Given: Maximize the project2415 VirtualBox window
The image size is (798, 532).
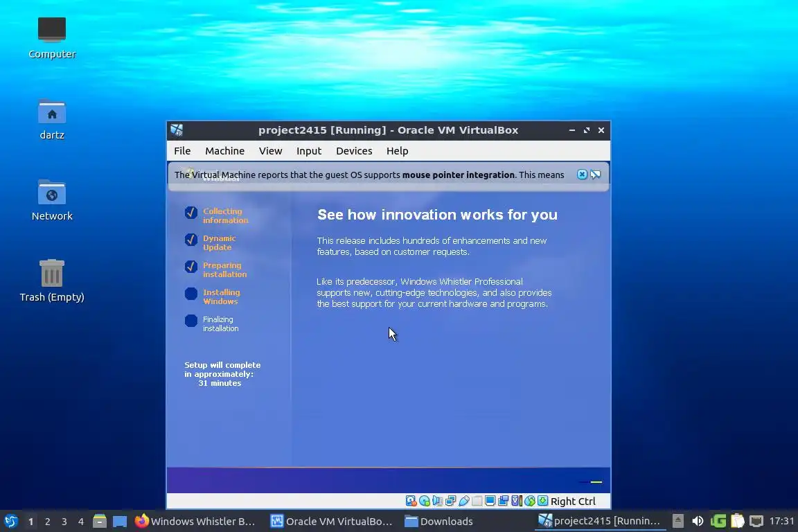Looking at the screenshot, I should (587, 130).
